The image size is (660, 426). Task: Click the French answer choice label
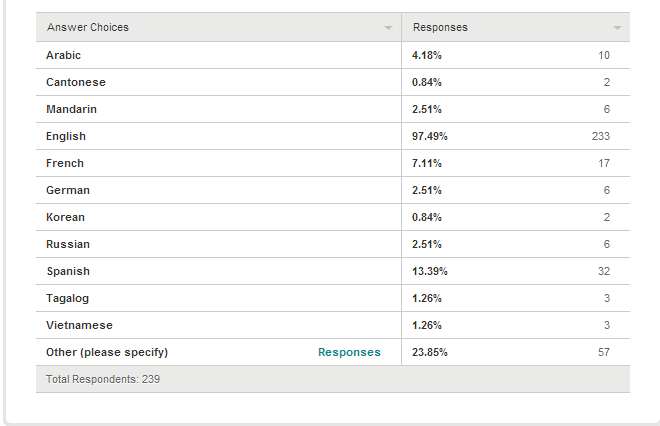pyautogui.click(x=65, y=163)
